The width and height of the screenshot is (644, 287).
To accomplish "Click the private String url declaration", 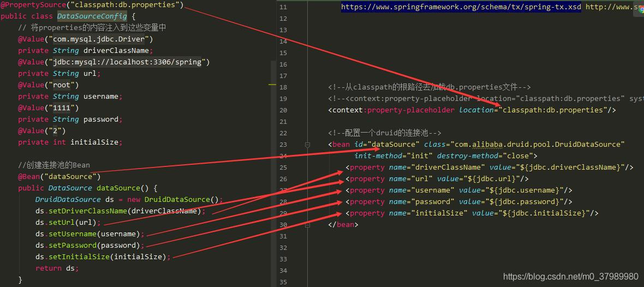I will click(59, 74).
